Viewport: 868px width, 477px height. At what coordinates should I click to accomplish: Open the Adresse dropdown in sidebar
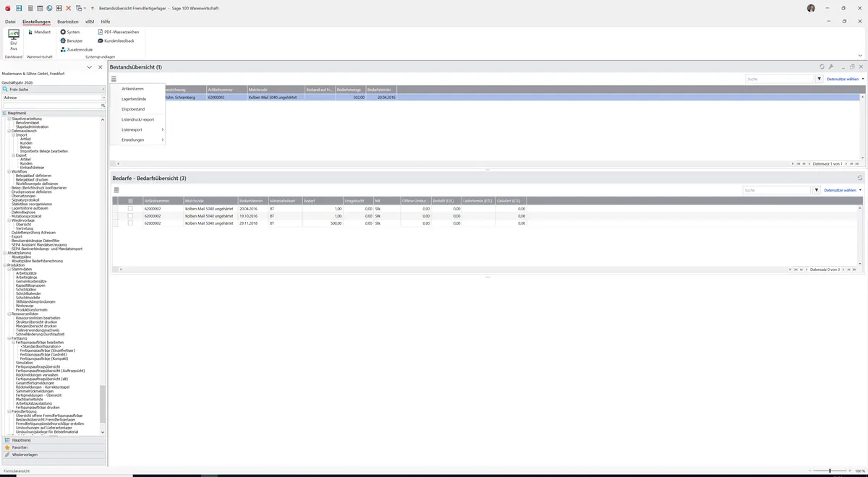[54, 98]
